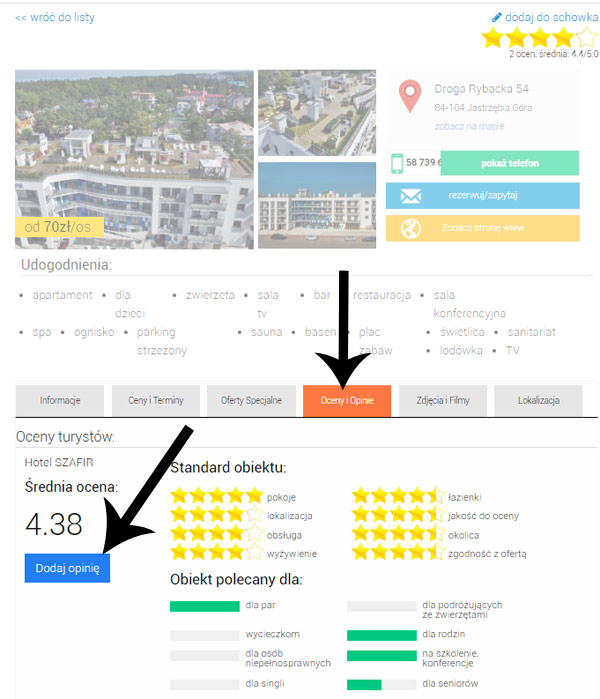The image size is (600, 699).
Task: Click the fifth empty star in top rating
Action: tap(587, 37)
